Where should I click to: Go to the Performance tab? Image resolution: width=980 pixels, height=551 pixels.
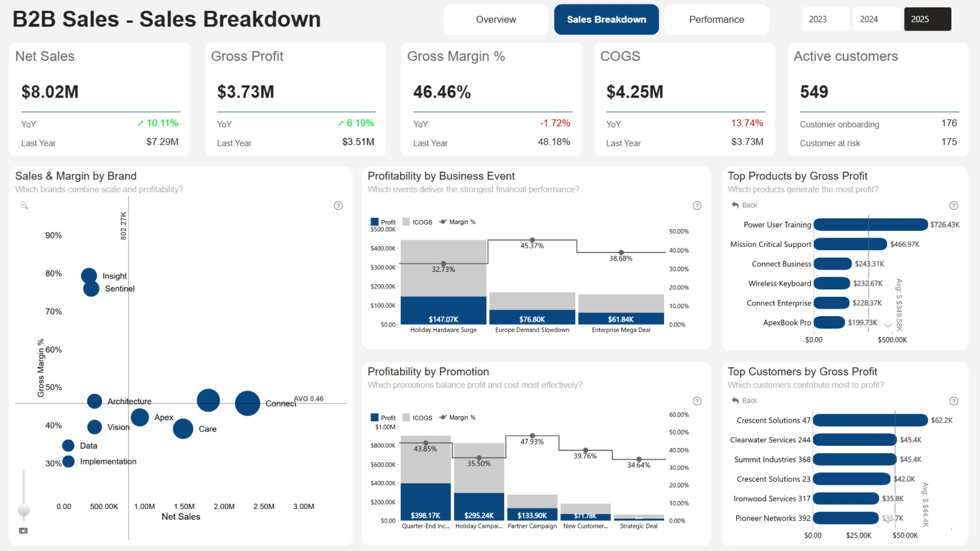point(717,19)
